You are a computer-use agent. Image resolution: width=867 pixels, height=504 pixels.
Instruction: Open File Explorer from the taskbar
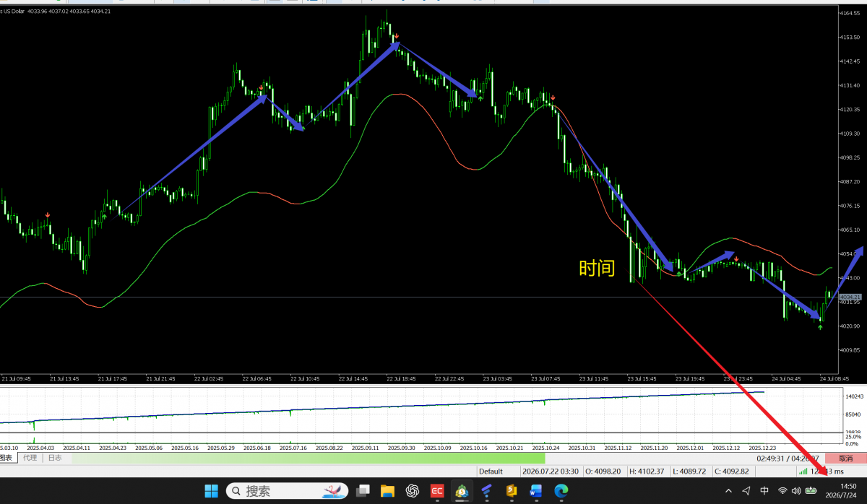click(x=387, y=491)
